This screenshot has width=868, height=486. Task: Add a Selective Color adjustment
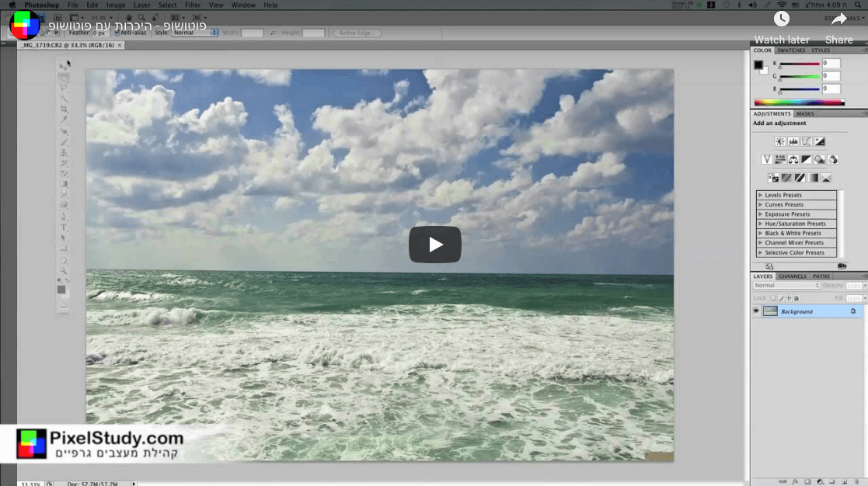point(827,178)
